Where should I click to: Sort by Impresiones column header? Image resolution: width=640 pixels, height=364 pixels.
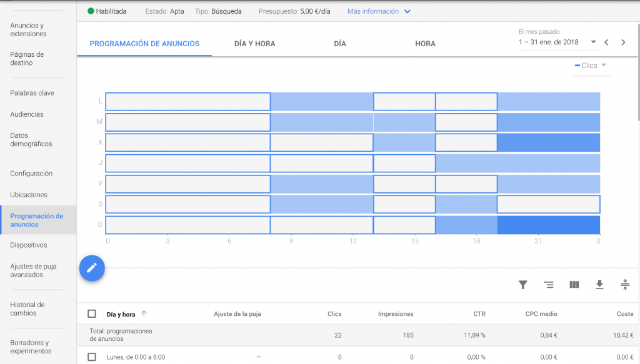click(396, 314)
